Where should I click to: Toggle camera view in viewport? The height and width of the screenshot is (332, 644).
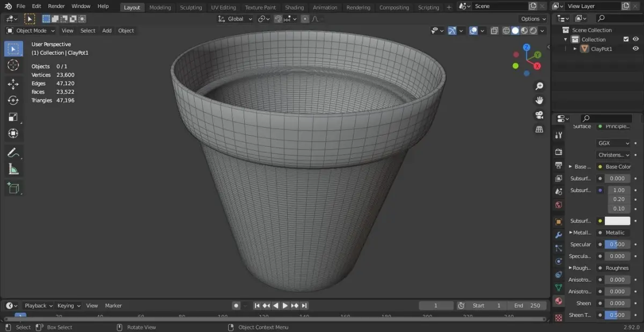(x=539, y=115)
